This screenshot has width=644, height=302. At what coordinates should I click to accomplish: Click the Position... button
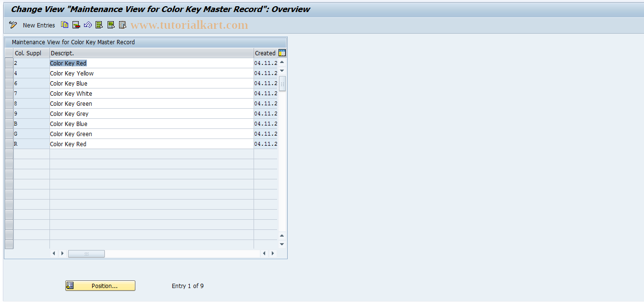[100, 286]
